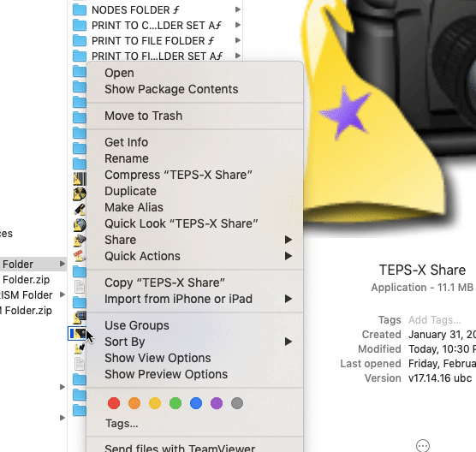This screenshot has height=452, width=476.
Task: Click the Add Tags… field in preview
Action: point(435,320)
